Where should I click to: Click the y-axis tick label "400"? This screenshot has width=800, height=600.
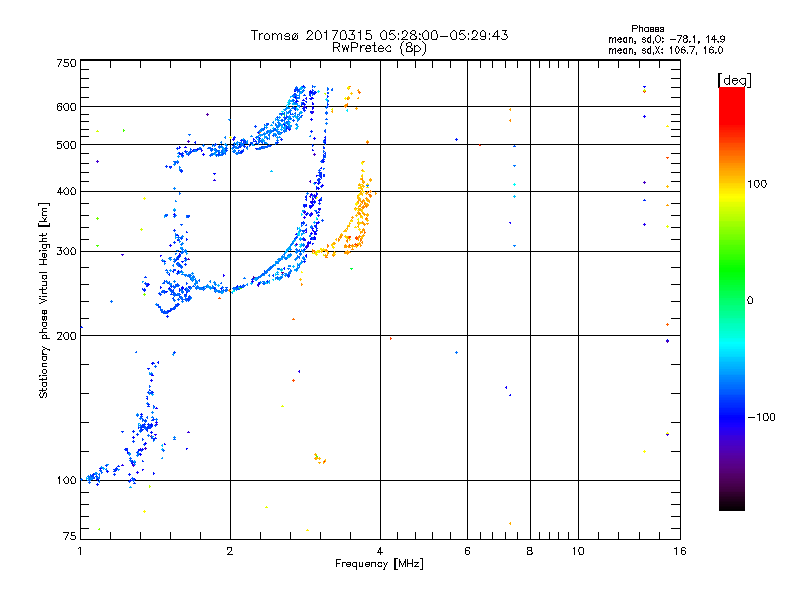pyautogui.click(x=66, y=191)
